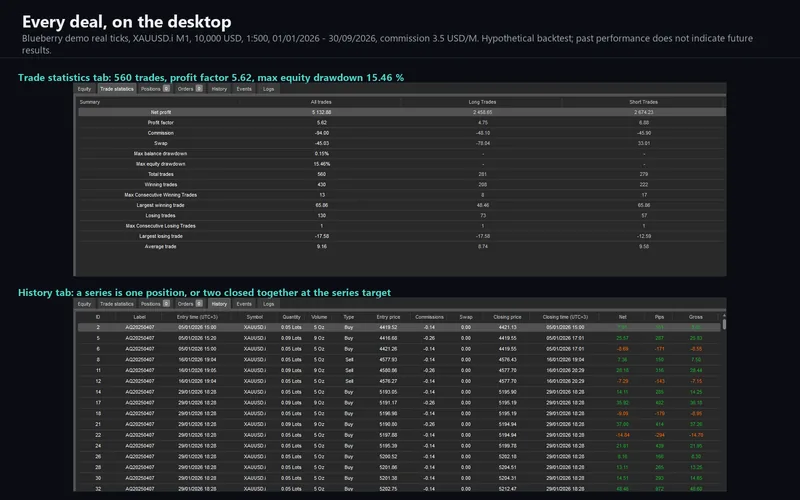Select the Max Consecutive Losing Trades label
This screenshot has height=500, width=800.
point(160,226)
